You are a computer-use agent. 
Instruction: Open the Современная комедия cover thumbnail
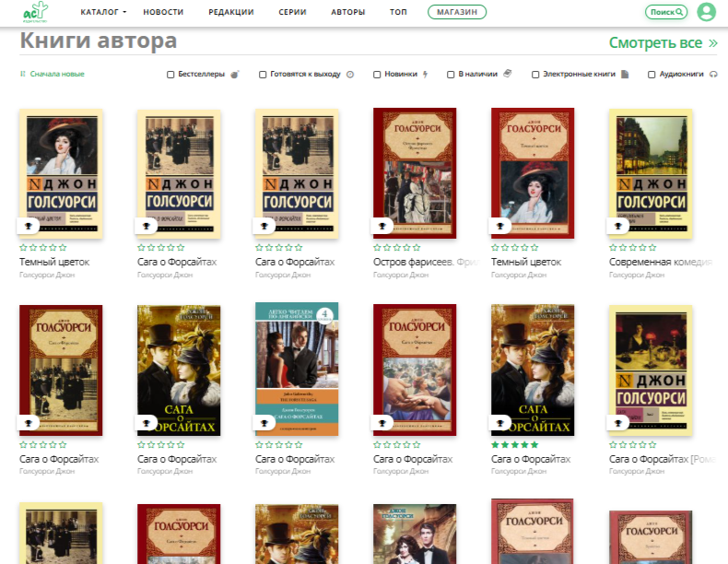(x=651, y=173)
